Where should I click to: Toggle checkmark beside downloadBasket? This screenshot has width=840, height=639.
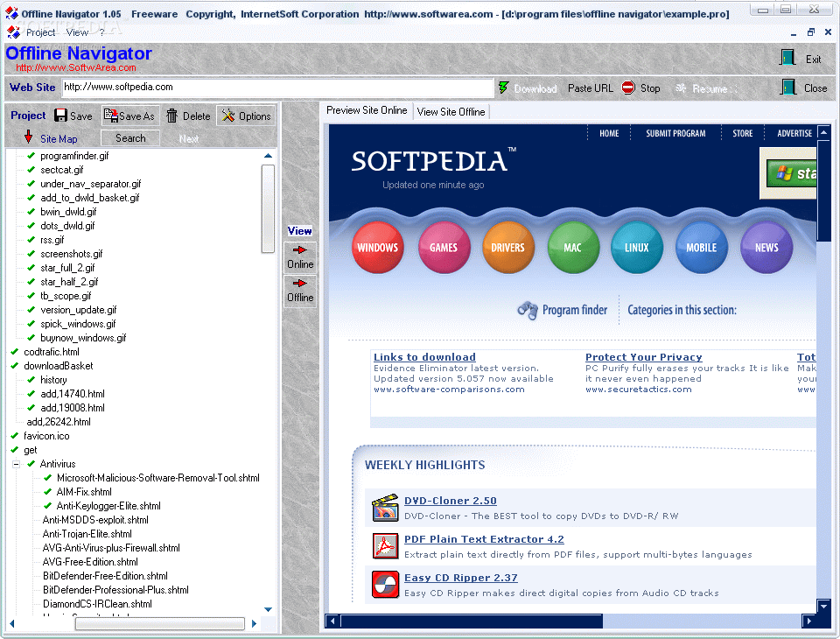(15, 365)
